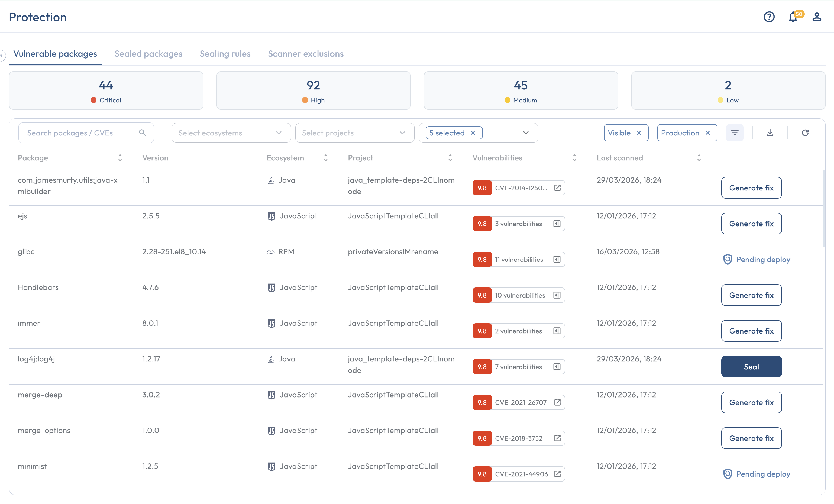Switch to Vulnerable packages tab
834x504 pixels.
(x=55, y=54)
